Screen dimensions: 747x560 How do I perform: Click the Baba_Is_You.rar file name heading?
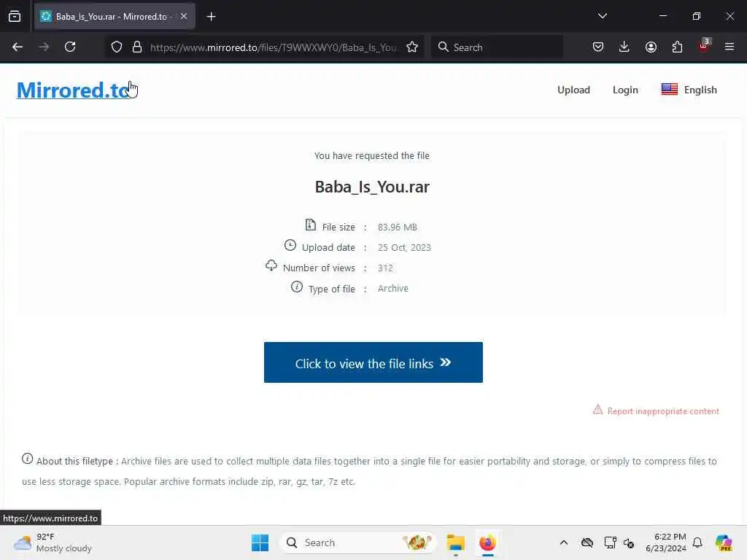372,187
